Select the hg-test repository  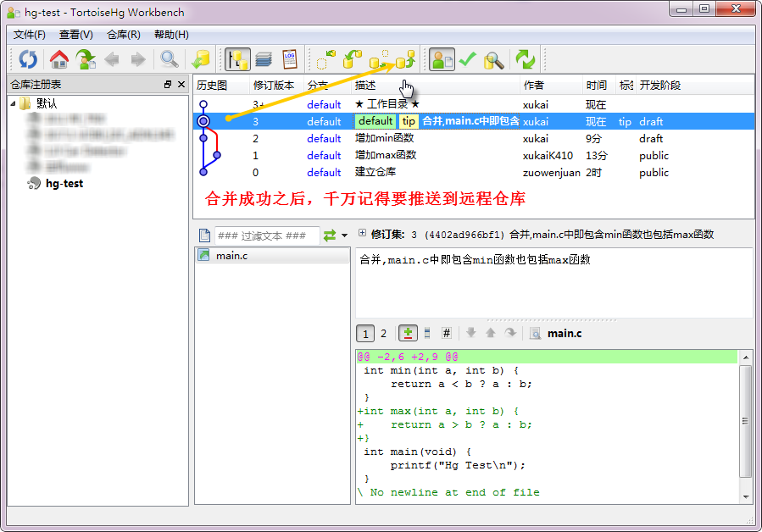pyautogui.click(x=64, y=184)
